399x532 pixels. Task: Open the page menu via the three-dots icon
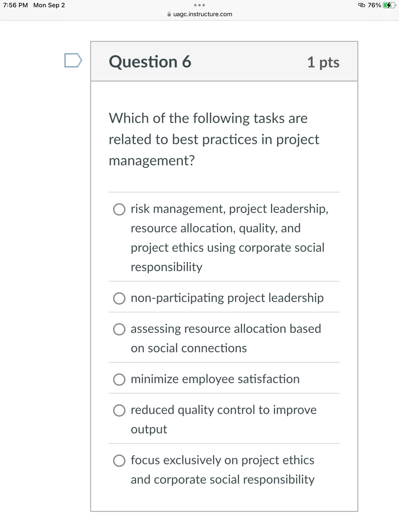point(199,5)
